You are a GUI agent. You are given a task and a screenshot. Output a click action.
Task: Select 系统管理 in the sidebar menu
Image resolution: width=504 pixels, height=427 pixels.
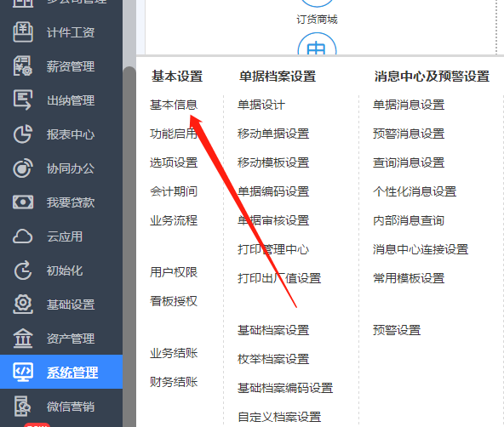pos(61,372)
